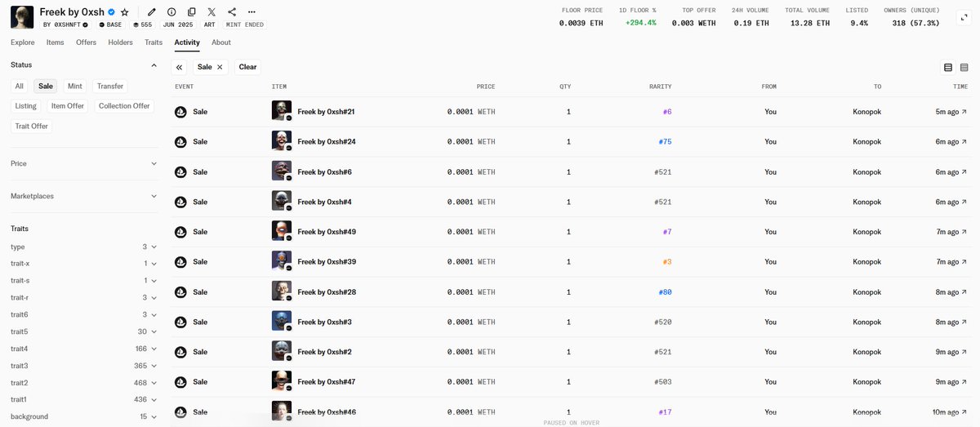Click the Sale event icon for Oxsh#49
The image size is (980, 427).
point(180,232)
